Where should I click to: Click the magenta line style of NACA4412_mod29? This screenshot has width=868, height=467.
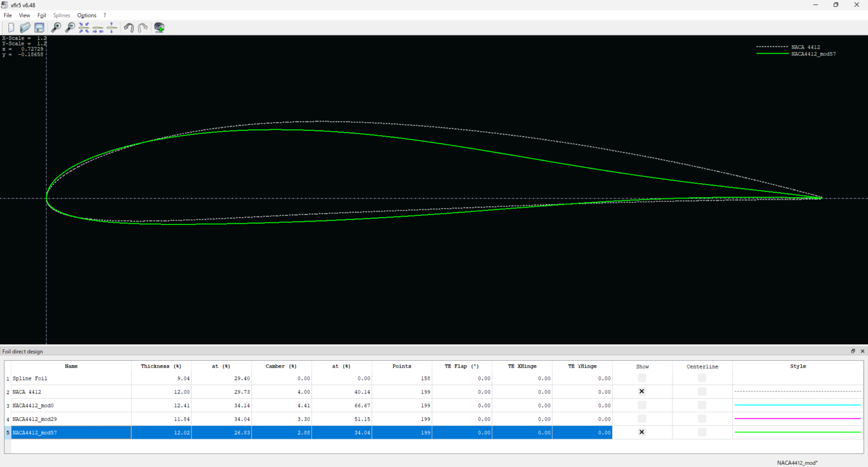point(797,419)
